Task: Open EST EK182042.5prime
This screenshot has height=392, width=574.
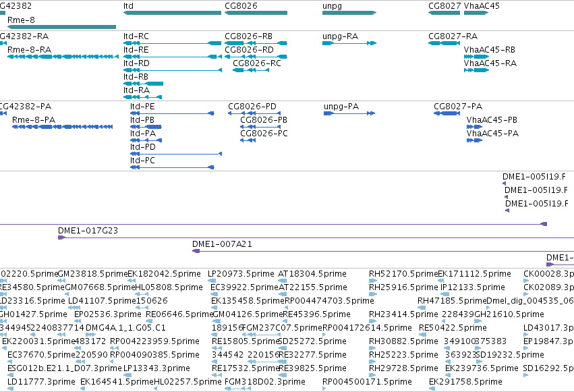Action: tap(164, 274)
